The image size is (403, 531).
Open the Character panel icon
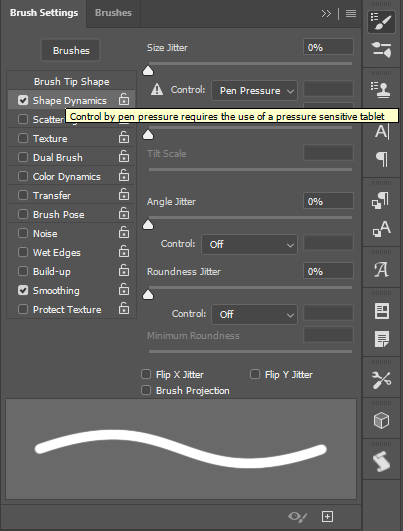pyautogui.click(x=382, y=131)
